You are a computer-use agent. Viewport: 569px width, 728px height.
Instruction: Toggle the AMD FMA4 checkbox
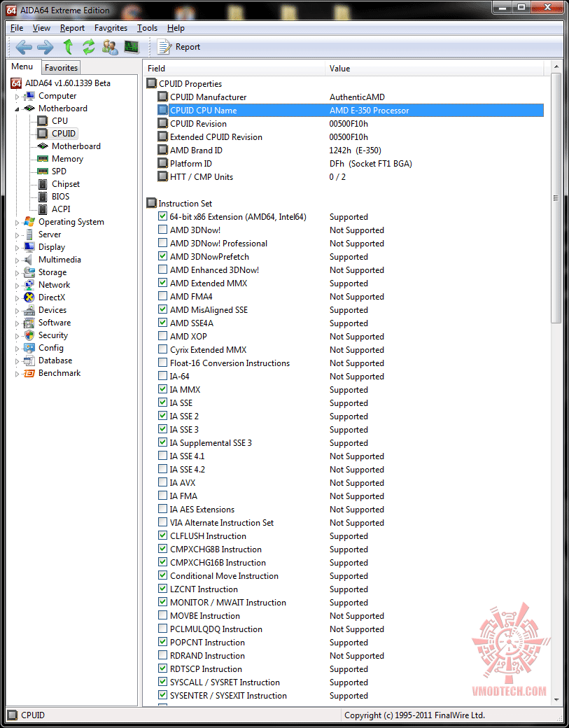coord(162,295)
